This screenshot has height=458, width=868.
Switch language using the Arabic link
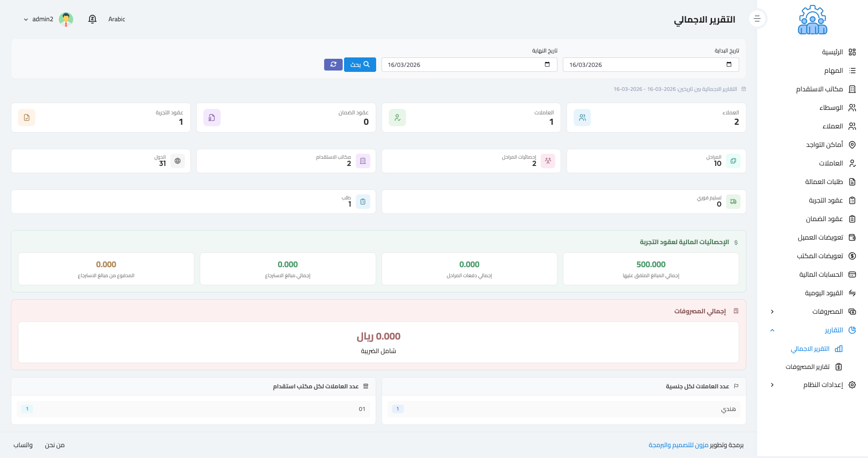click(117, 19)
